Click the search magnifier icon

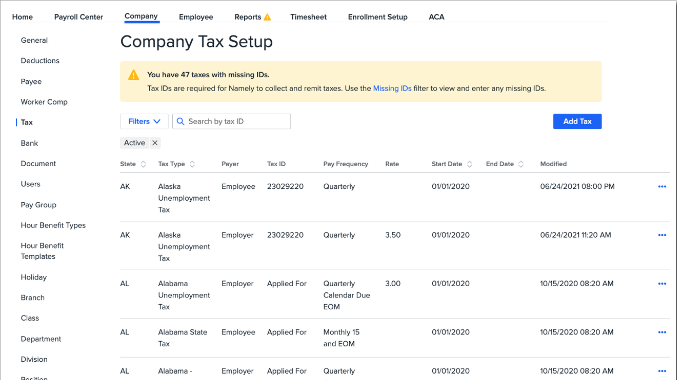pyautogui.click(x=180, y=121)
